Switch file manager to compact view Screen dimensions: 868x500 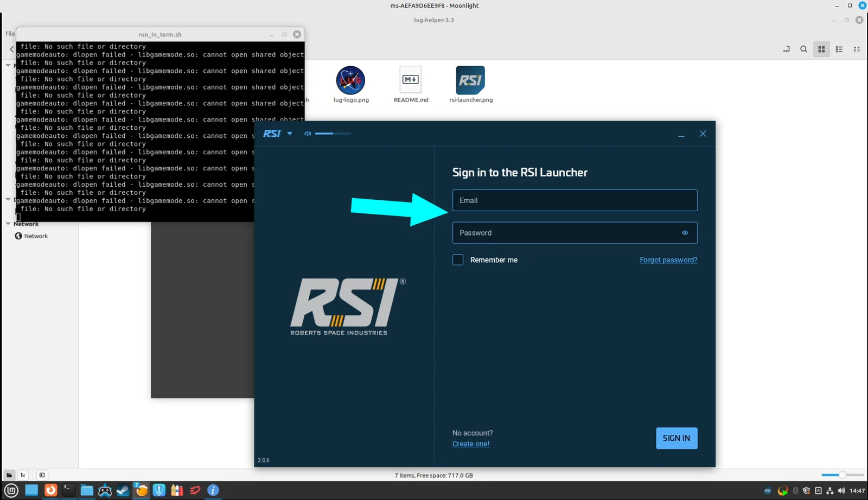coord(857,49)
